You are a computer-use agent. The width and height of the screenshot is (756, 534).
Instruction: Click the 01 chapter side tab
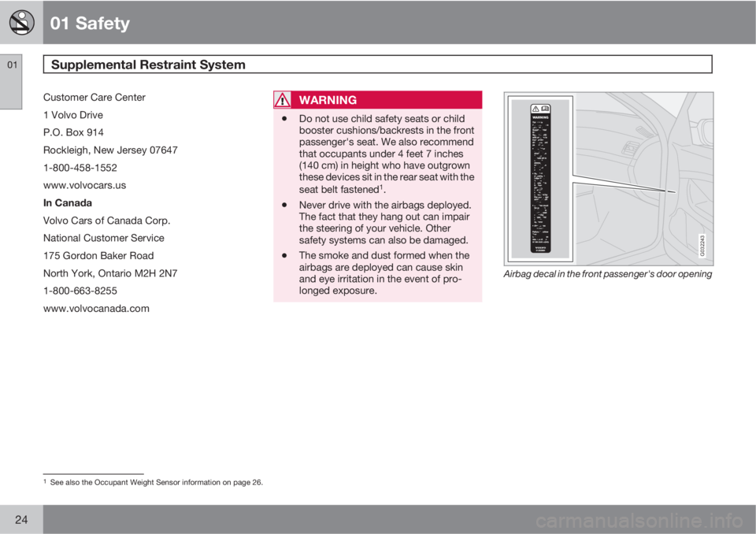(11, 82)
